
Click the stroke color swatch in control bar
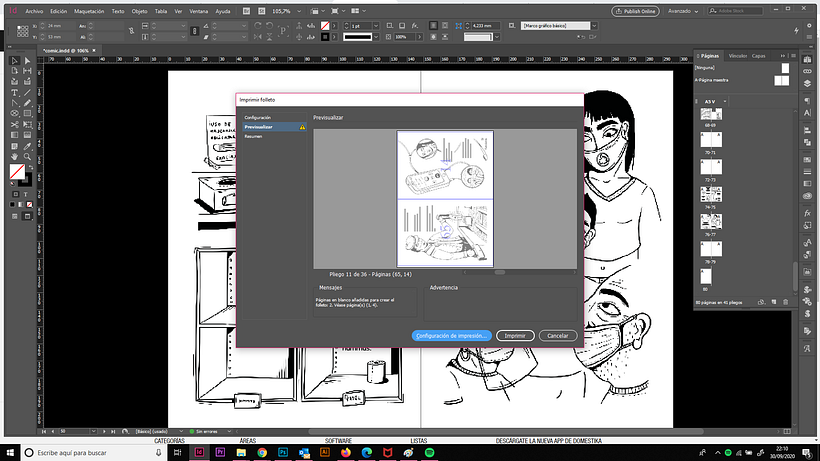325,37
